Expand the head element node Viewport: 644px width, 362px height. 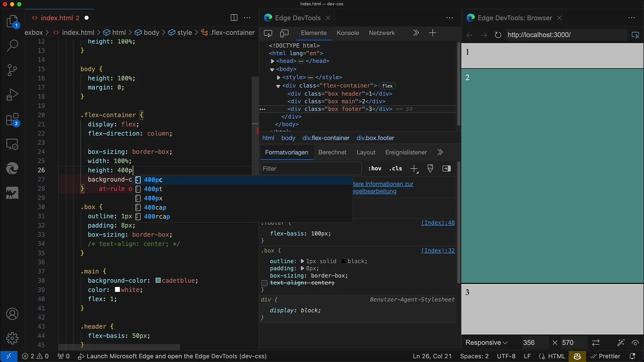pyautogui.click(x=272, y=61)
